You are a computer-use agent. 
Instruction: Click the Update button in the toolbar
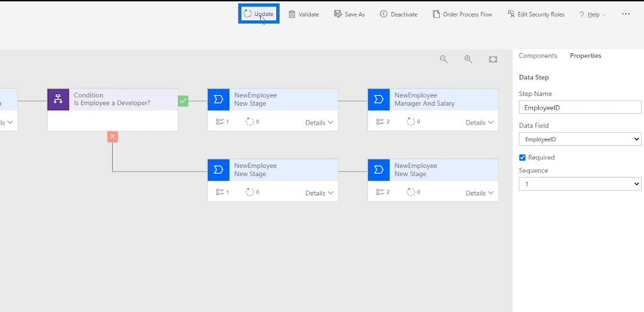coord(259,14)
